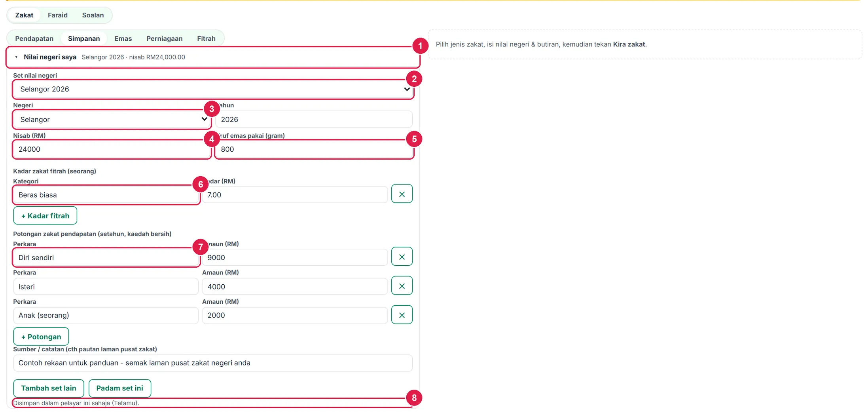Image resolution: width=868 pixels, height=415 pixels.
Task: Focus the Kadar (RM) field showing 7.00
Action: click(x=295, y=195)
